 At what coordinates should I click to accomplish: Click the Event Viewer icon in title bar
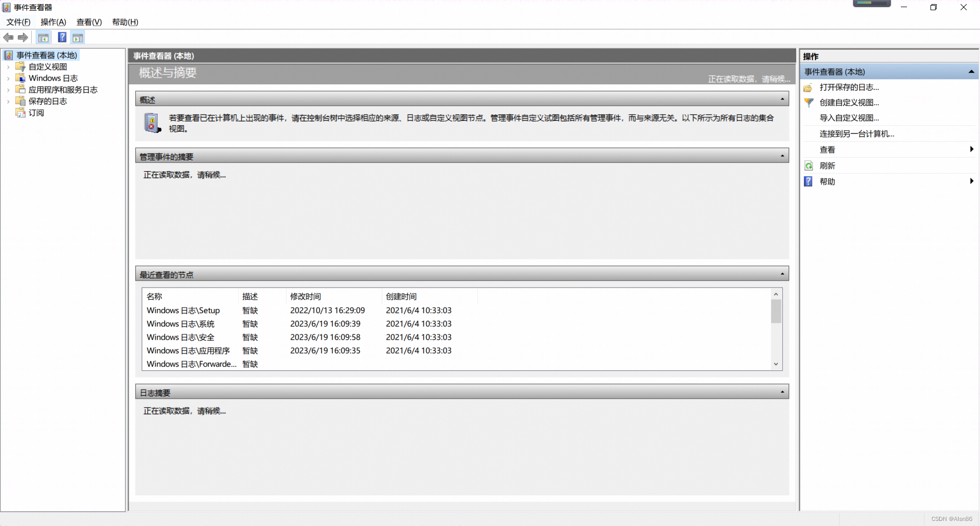coord(7,7)
